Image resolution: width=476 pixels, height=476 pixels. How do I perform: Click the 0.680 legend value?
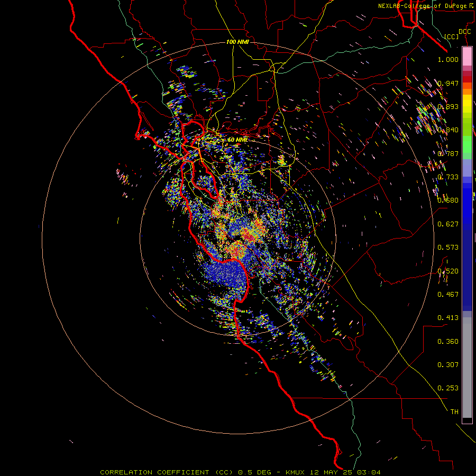(448, 200)
